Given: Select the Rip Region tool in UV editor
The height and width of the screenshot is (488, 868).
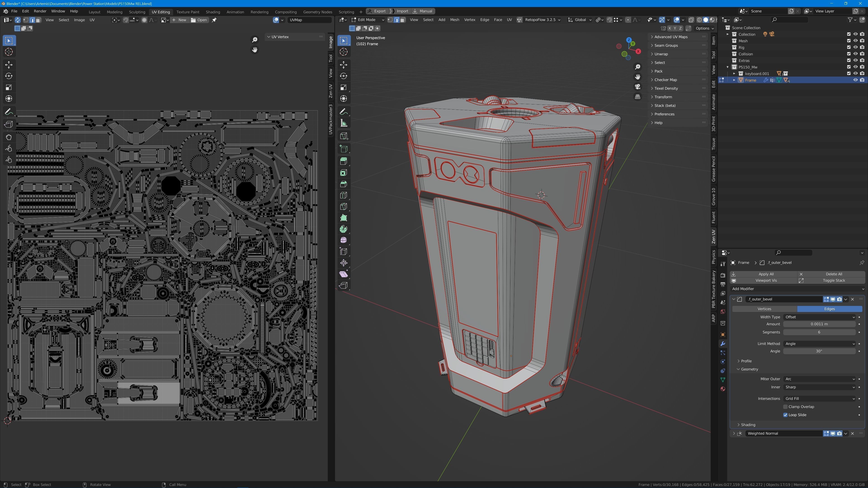Looking at the screenshot, I should [9, 124].
